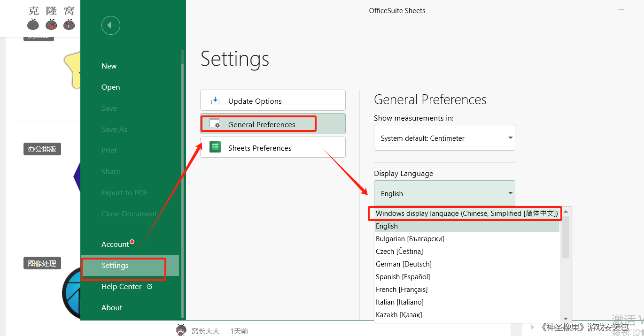The width and height of the screenshot is (644, 336).
Task: Click the 图像处理 tag in background page
Action: (42, 263)
